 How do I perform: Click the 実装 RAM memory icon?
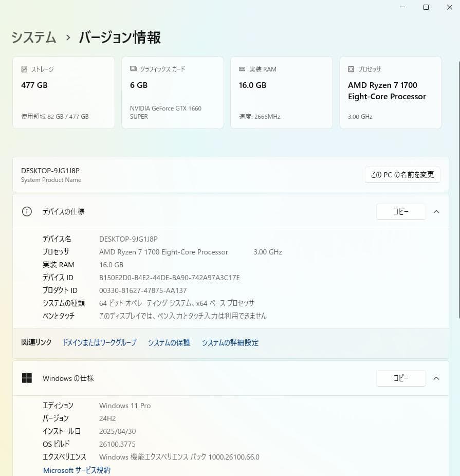tap(242, 69)
